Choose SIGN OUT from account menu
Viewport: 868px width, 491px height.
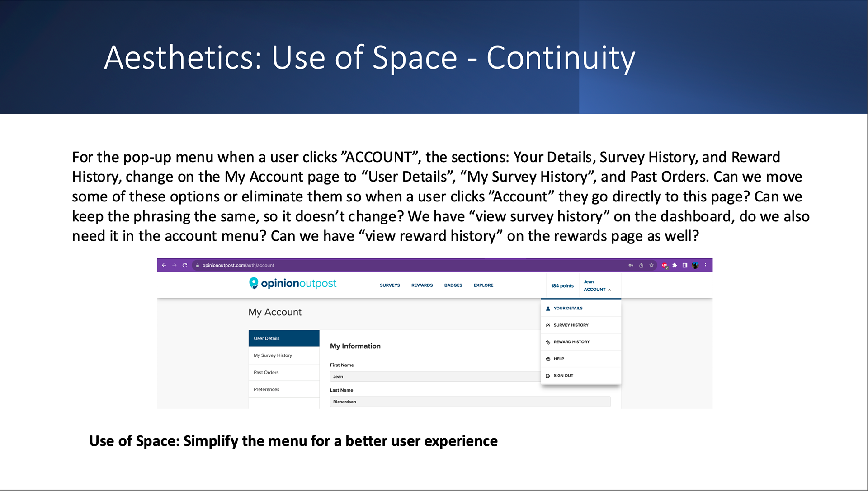(x=563, y=375)
